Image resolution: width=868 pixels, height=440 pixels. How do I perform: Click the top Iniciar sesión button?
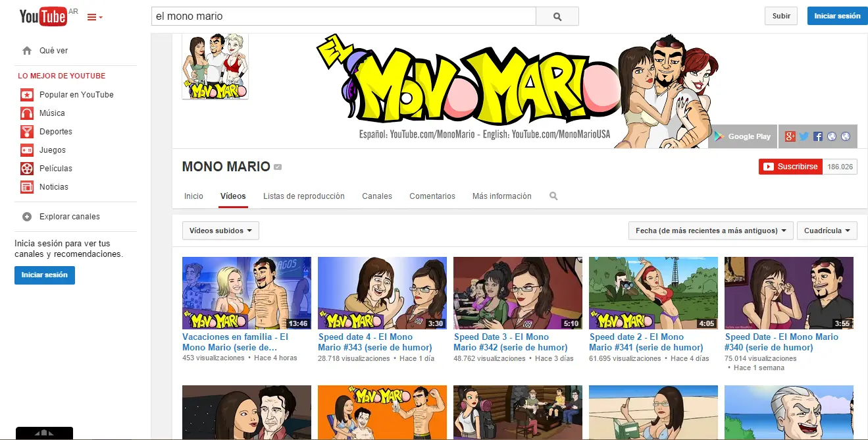click(x=837, y=16)
